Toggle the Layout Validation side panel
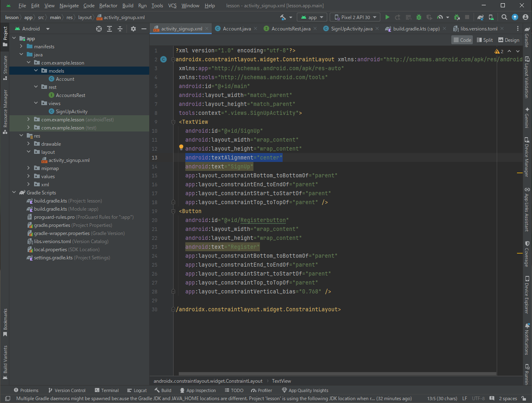 [x=527, y=78]
